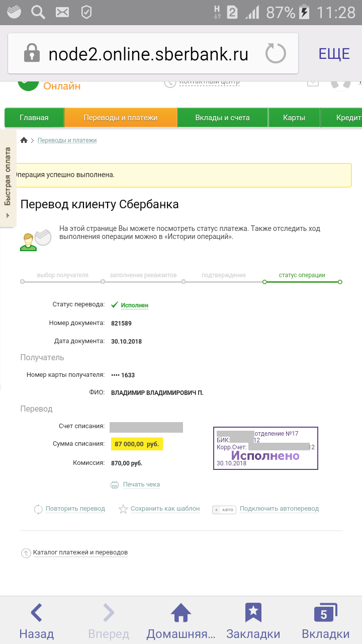Open Каталог платежей и переводов arrow
The height and width of the screenshot is (644, 362).
26,553
